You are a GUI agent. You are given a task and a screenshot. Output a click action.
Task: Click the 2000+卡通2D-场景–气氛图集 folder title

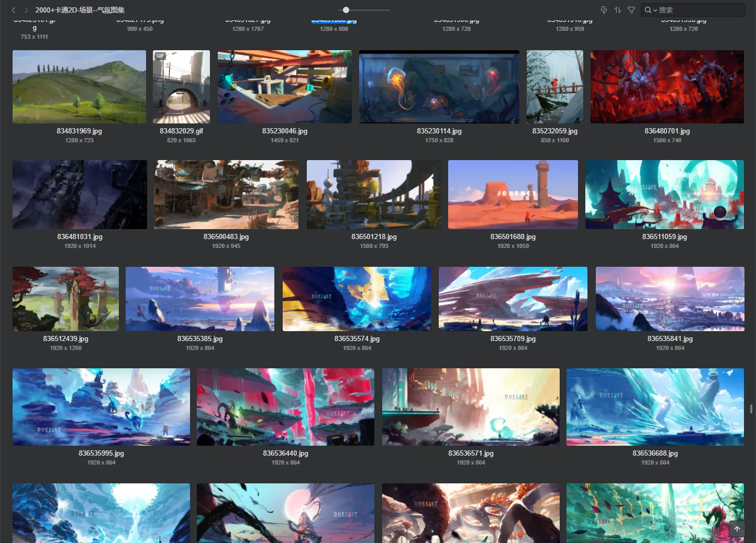[x=80, y=10]
